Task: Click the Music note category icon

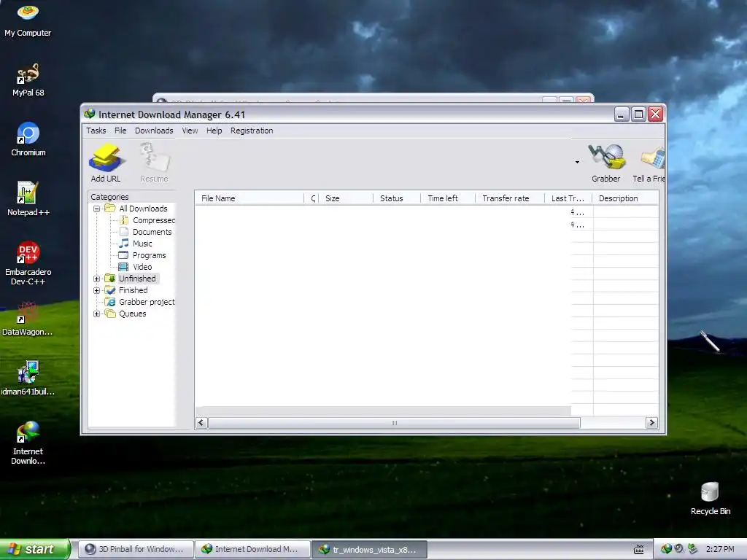Action: [123, 244]
